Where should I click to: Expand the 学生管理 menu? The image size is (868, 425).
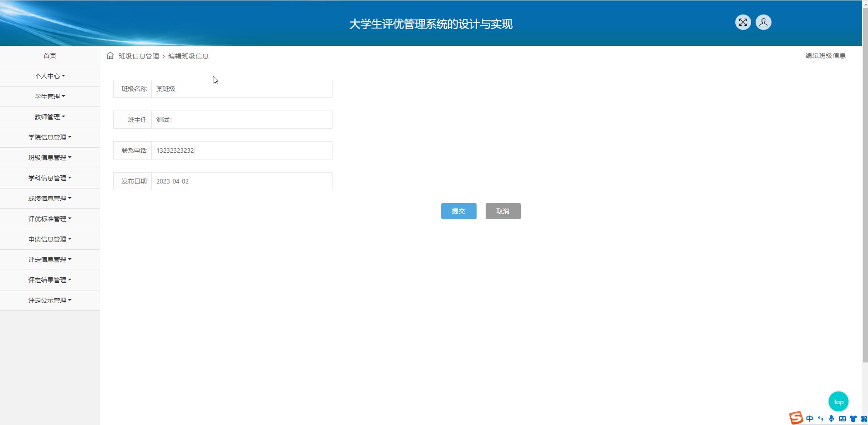coord(50,97)
